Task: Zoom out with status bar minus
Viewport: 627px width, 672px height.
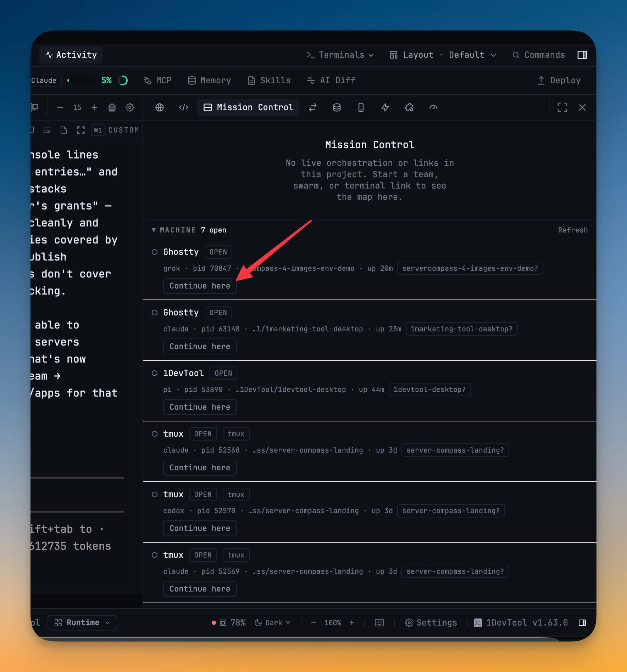Action: pos(313,623)
